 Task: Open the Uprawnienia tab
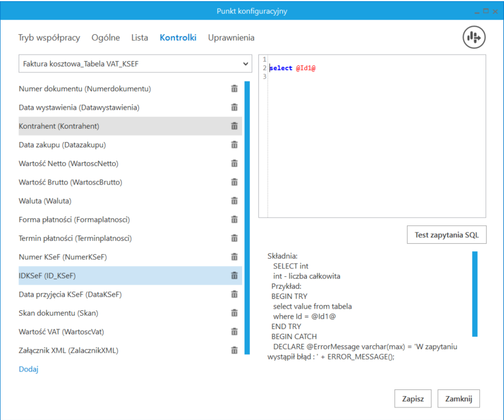point(231,38)
